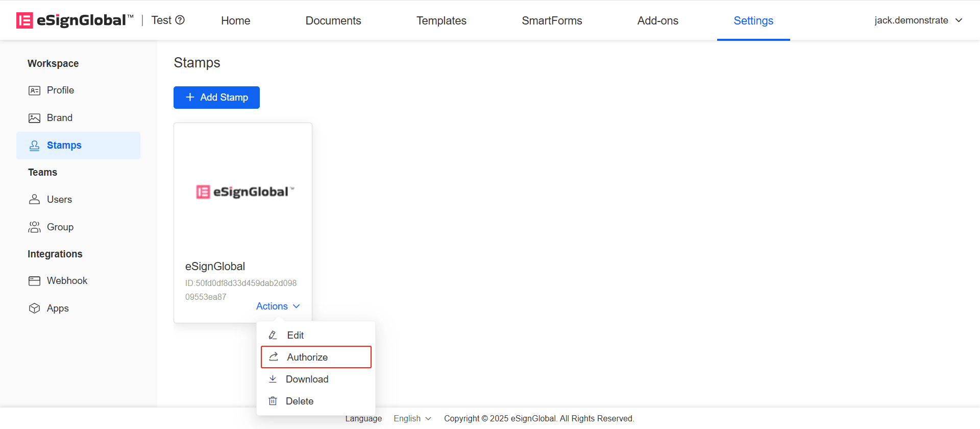
Task: Click the eSignGlobal stamp name text
Action: tap(215, 266)
